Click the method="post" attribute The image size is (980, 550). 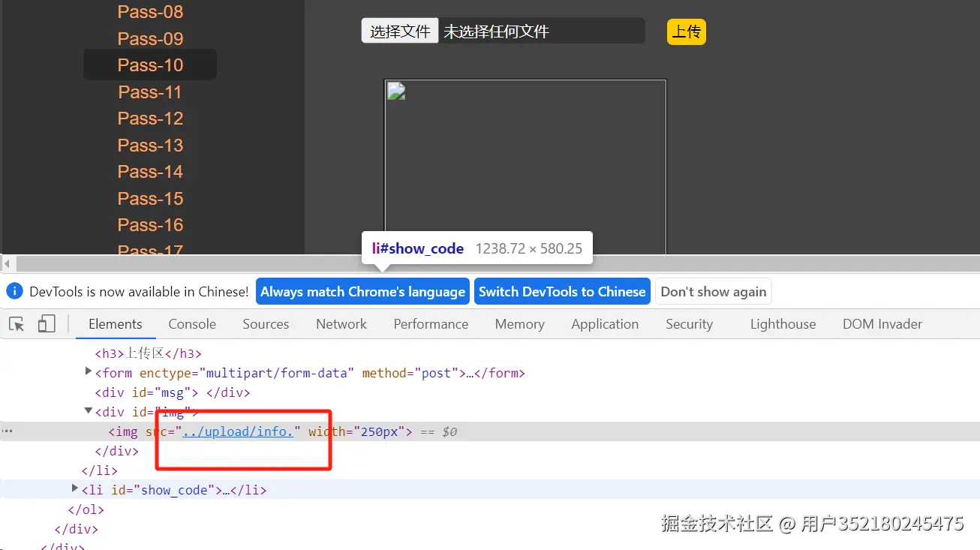coord(410,373)
